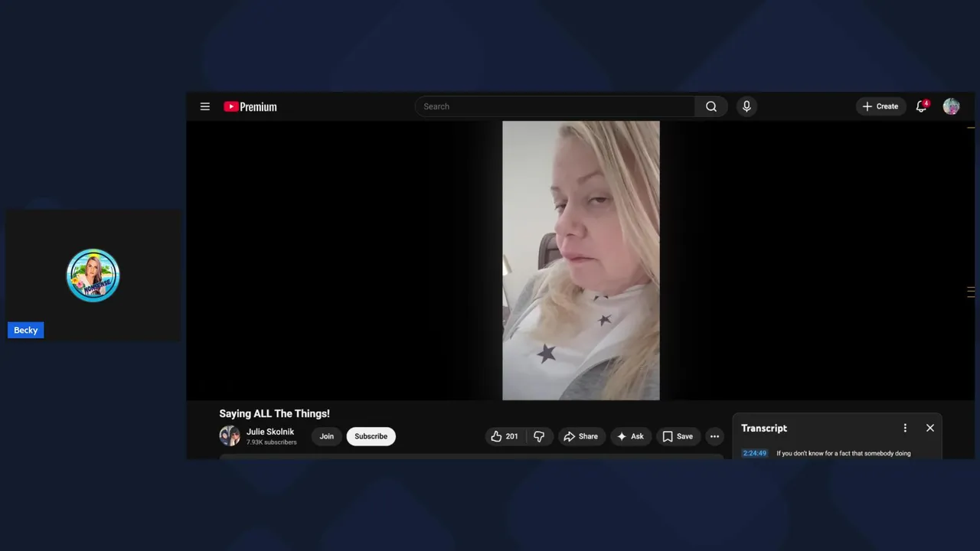Viewport: 980px width, 551px height.
Task: Click the video title "Saying ALL The Things!"
Action: (x=274, y=413)
